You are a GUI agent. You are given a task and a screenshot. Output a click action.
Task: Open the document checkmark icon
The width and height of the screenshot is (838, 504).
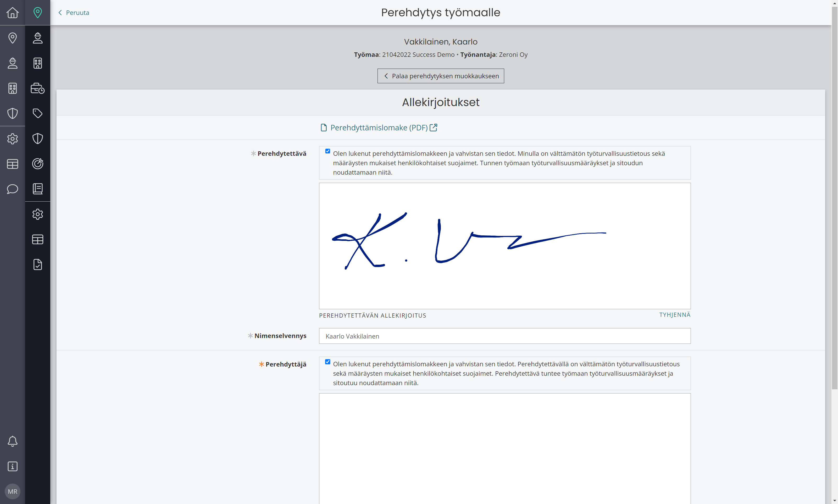38,264
